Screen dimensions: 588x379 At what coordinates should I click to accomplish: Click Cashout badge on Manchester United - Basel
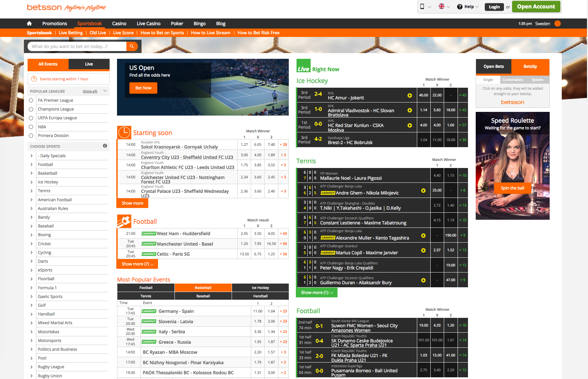149,244
